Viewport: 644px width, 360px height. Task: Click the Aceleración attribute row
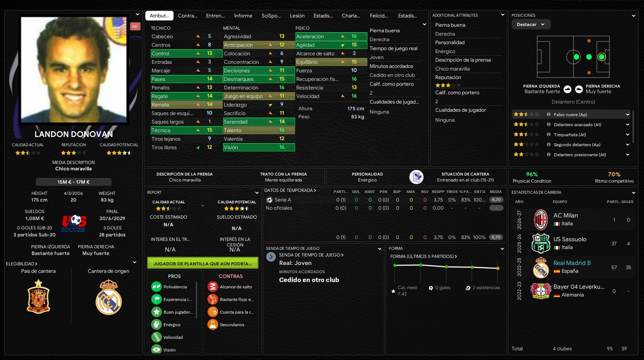[331, 36]
